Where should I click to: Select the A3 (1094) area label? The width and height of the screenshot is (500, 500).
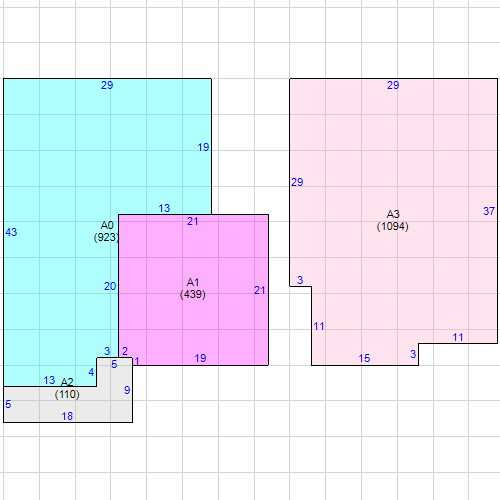(x=393, y=220)
